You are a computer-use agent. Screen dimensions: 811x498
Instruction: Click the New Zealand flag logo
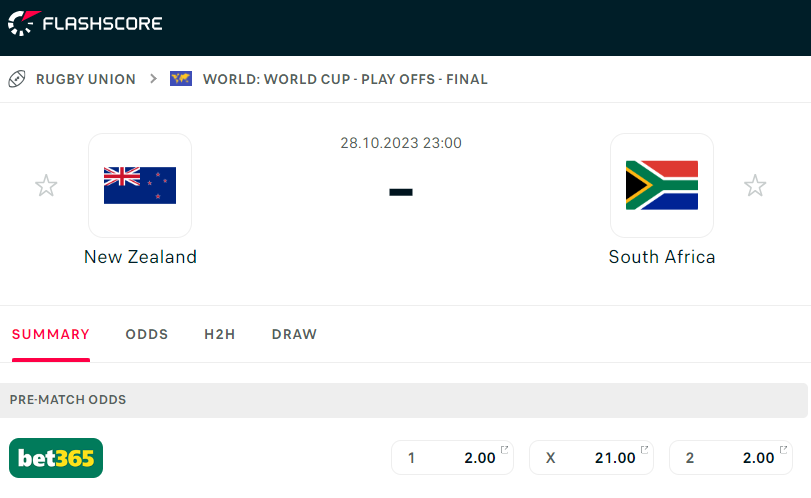click(140, 185)
